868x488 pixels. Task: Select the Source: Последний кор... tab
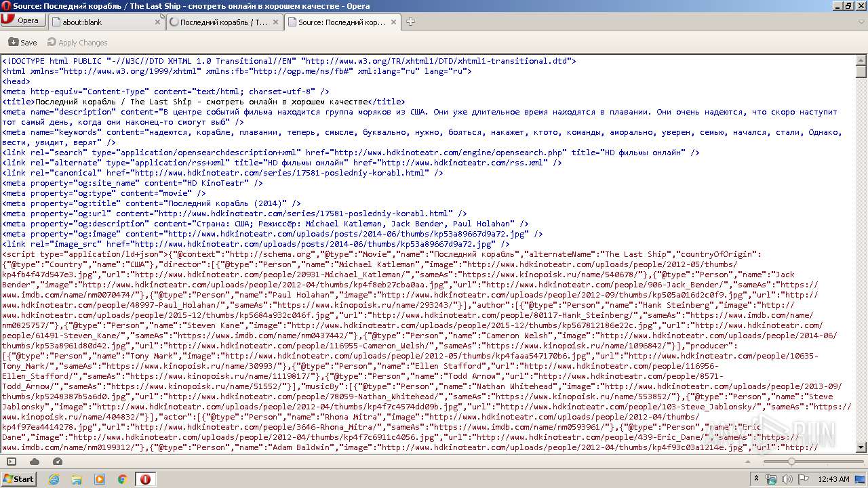pos(342,22)
